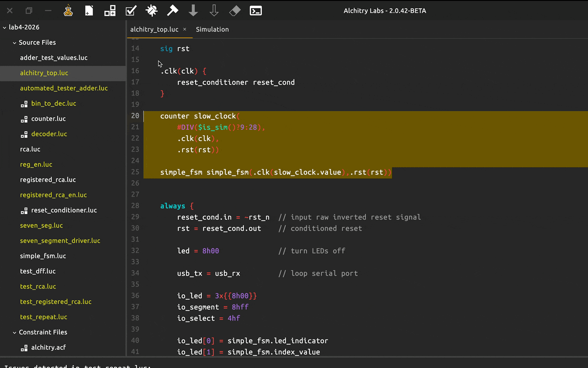Close the alchitry_top.luc tab
The image size is (588, 368).
coord(185,29)
